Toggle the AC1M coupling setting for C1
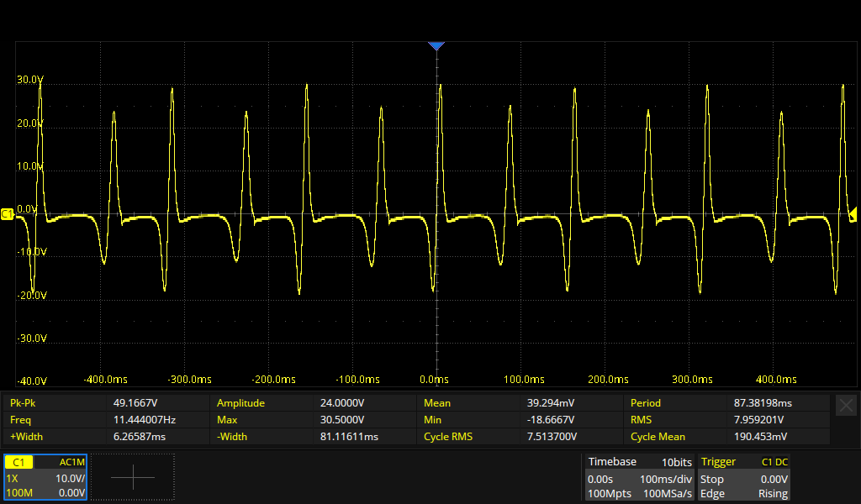 [x=71, y=462]
